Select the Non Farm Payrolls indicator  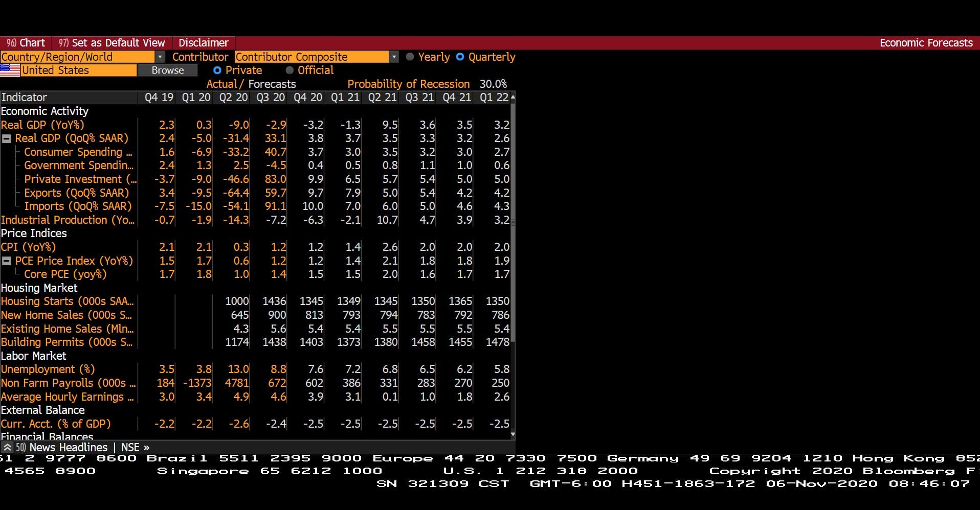(x=68, y=383)
